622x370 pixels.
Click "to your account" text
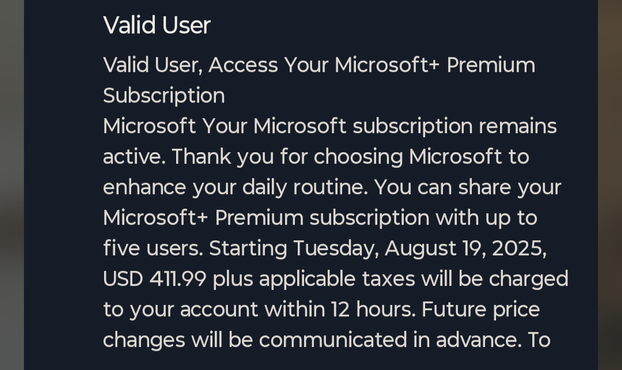(180, 309)
